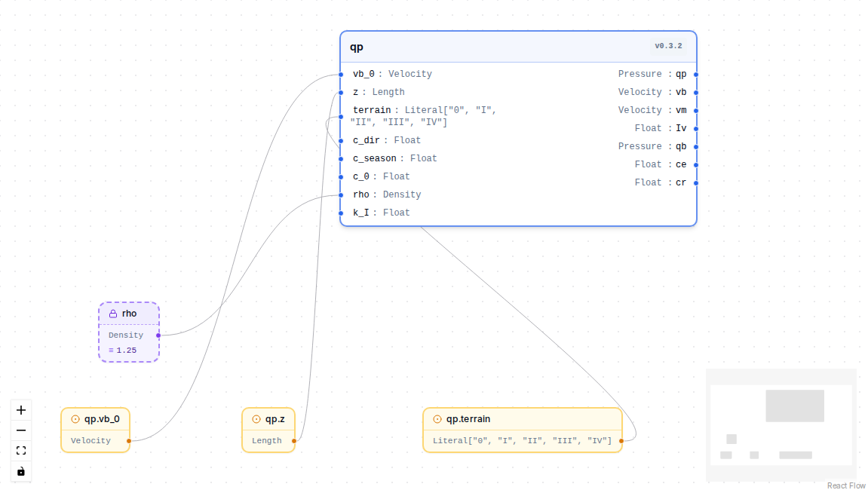The height and width of the screenshot is (493, 868).
Task: Click the circle icon on qp.vb_0 node
Action: coord(75,419)
